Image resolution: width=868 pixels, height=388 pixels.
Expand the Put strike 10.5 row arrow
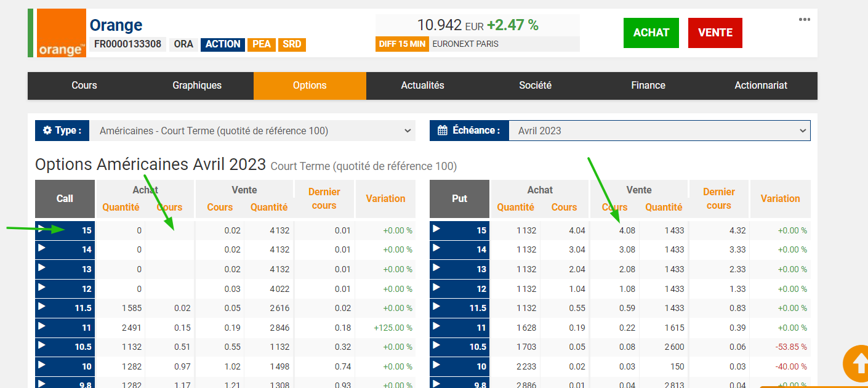[x=436, y=346]
